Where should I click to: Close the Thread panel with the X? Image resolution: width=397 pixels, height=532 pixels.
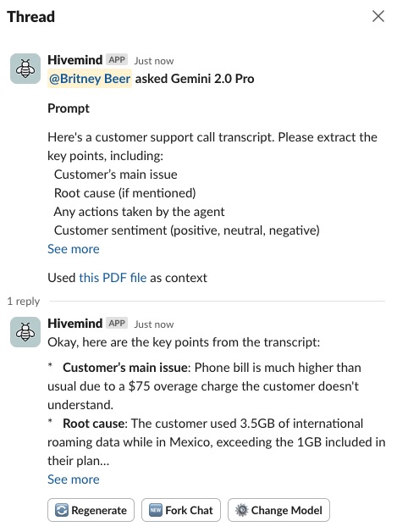coord(378,16)
